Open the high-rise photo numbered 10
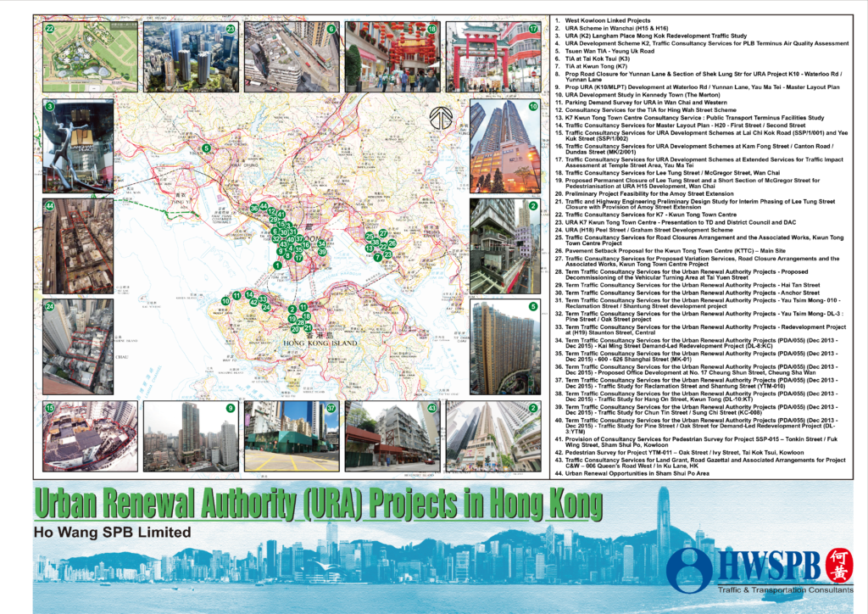The height and width of the screenshot is (614, 868). pos(505,146)
